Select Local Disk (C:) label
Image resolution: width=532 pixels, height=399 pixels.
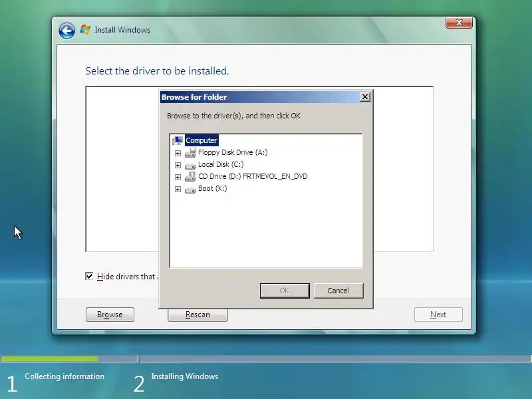pyautogui.click(x=221, y=164)
